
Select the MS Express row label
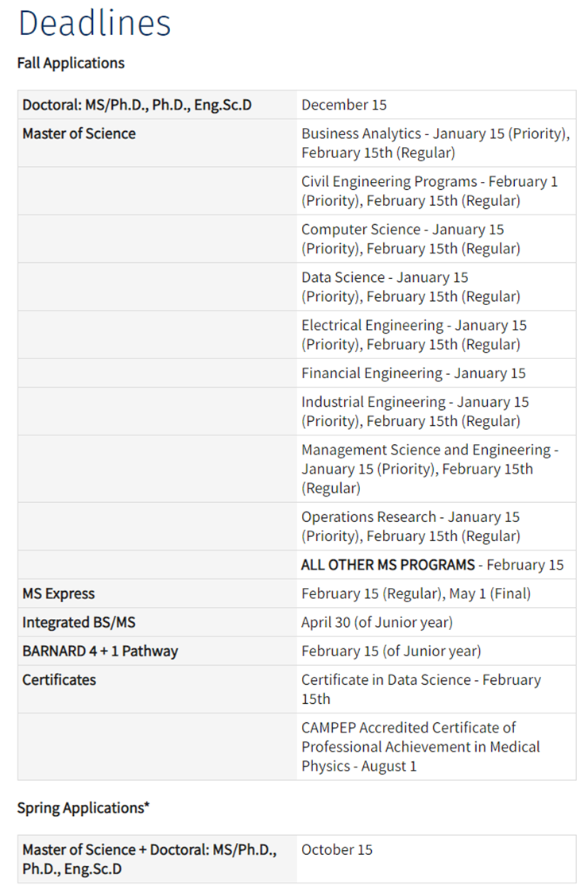58,593
